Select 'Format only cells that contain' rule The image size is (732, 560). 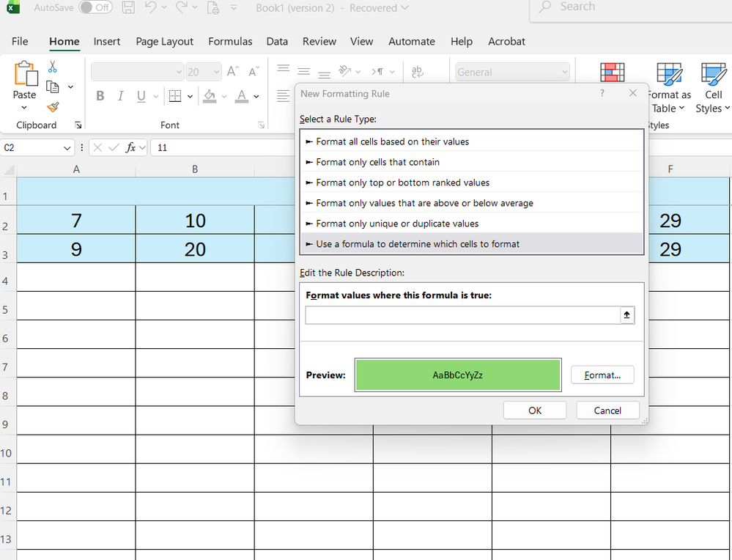(471, 162)
